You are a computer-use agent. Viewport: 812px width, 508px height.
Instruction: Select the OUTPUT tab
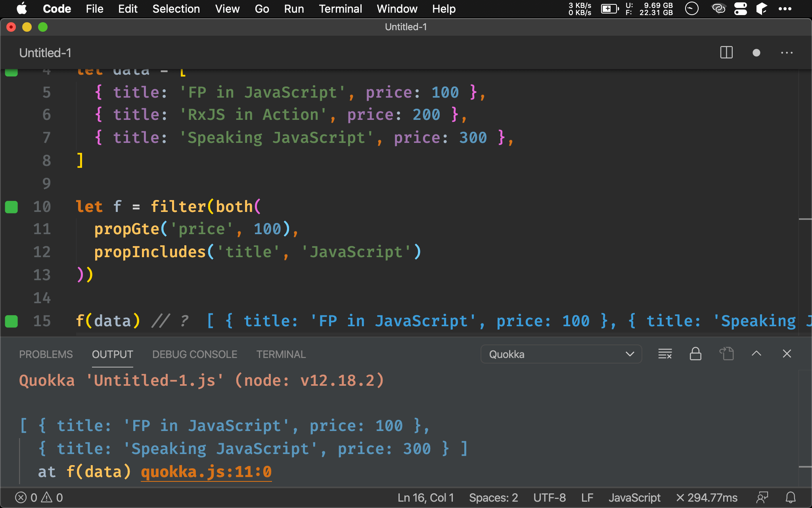(113, 354)
